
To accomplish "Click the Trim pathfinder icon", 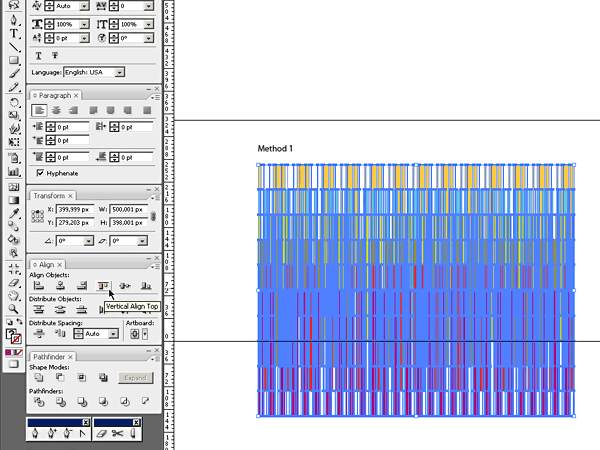I will point(60,402).
